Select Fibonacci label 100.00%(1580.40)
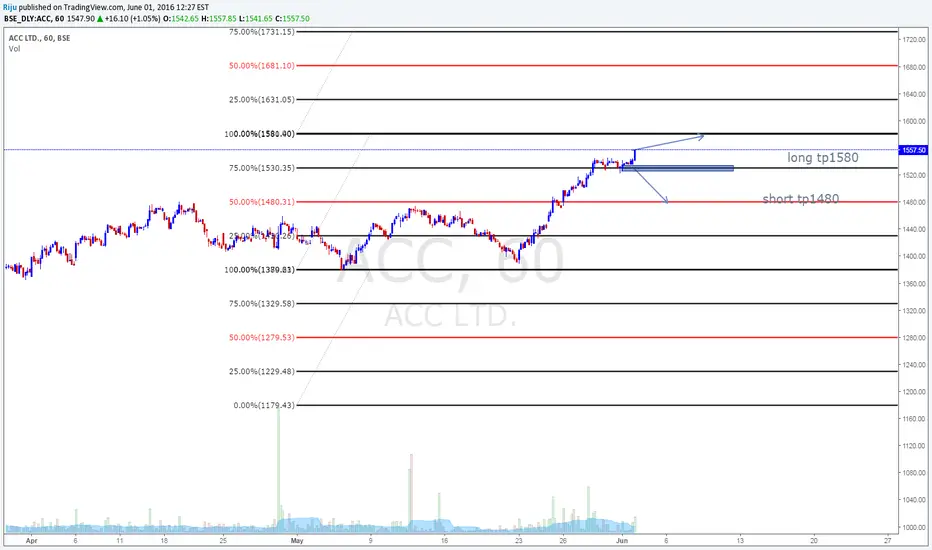This screenshot has height=550, width=932. pos(259,134)
